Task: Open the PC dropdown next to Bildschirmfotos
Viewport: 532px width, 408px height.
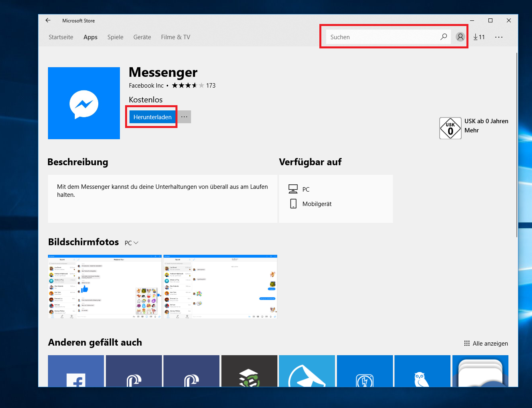Action: (131, 243)
